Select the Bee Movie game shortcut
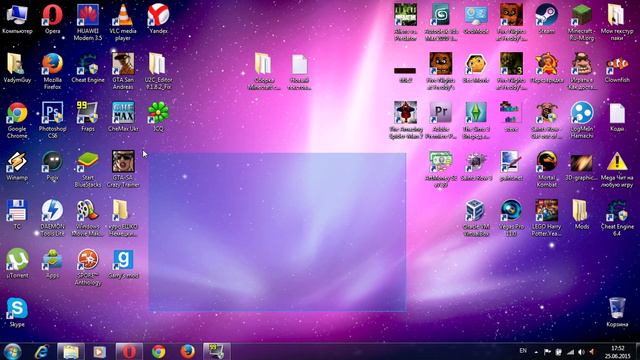Screen dimensions: 640x360 click(476, 68)
